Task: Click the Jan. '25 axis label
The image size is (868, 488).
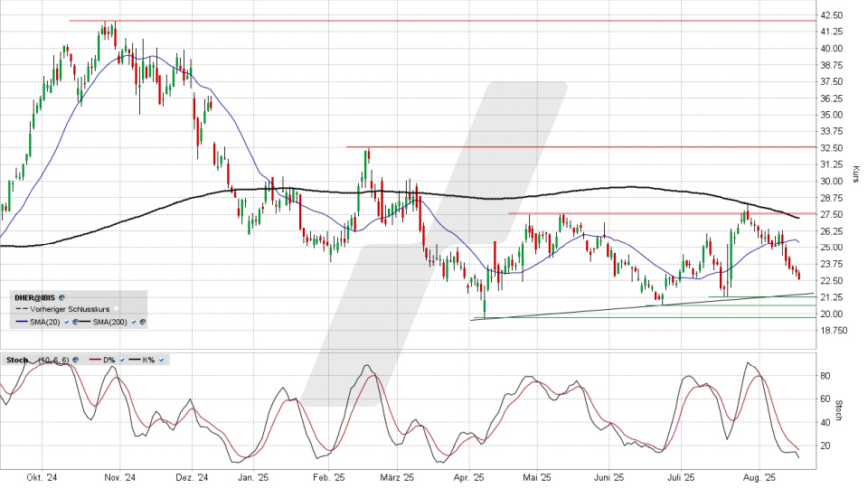Action: pos(253,477)
